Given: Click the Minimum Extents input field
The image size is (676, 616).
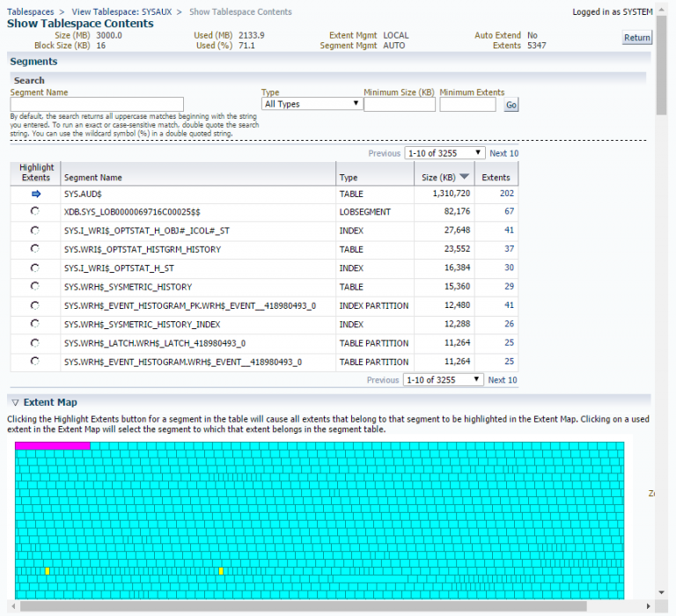Looking at the screenshot, I should 467,105.
